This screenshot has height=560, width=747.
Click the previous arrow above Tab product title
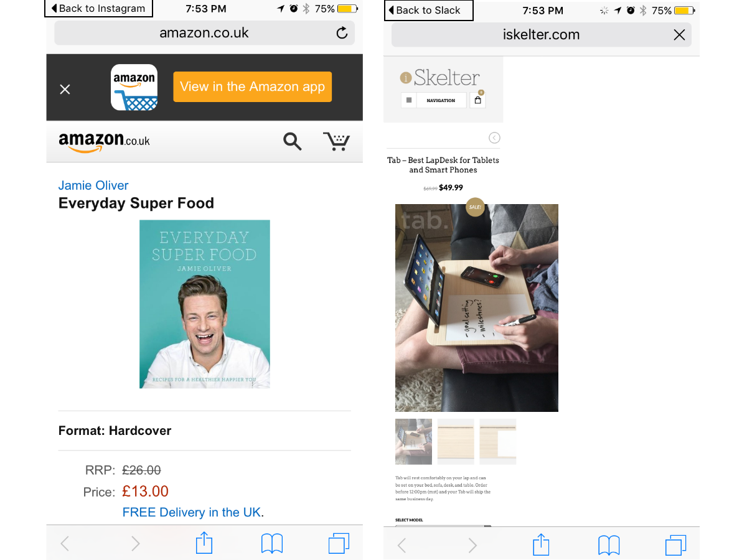[x=494, y=138]
